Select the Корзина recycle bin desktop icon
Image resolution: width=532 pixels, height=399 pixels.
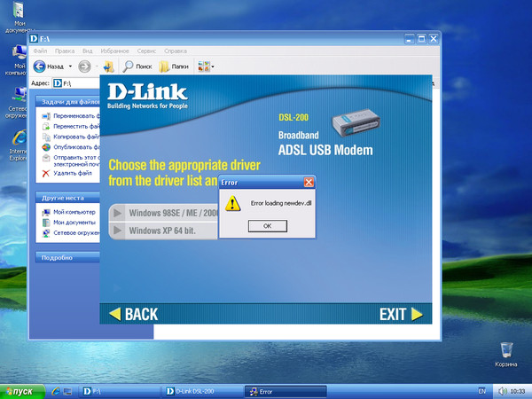pyautogui.click(x=506, y=355)
